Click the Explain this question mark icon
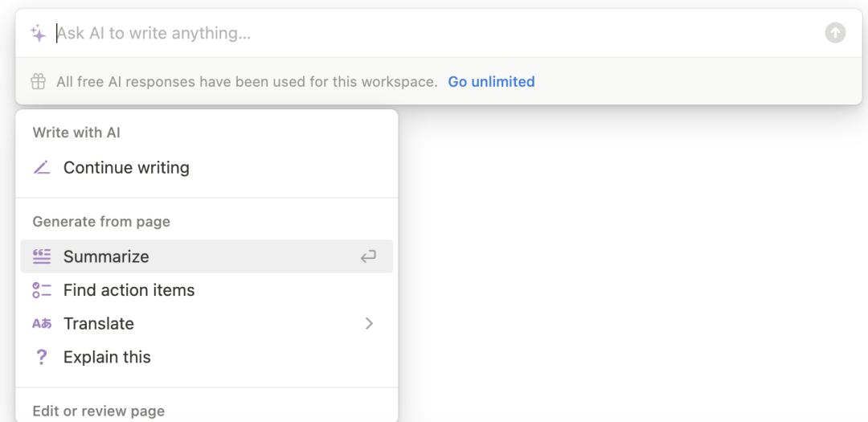868x422 pixels. click(x=42, y=358)
